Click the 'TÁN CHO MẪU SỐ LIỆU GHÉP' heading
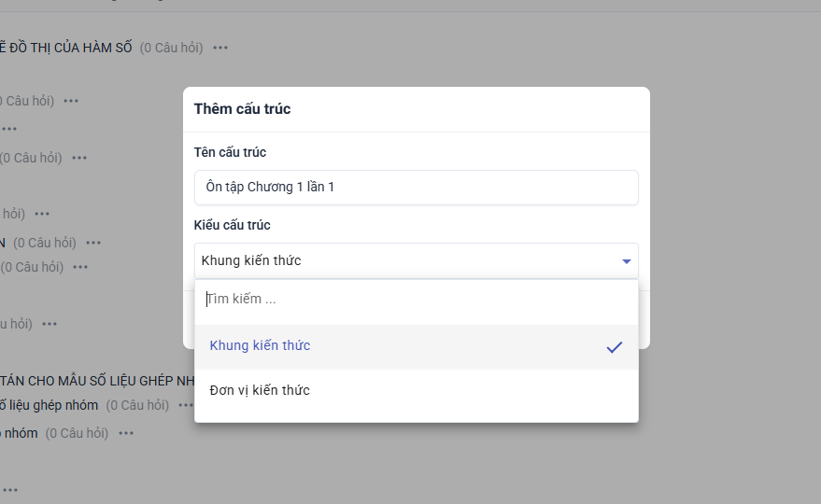 [93, 381]
